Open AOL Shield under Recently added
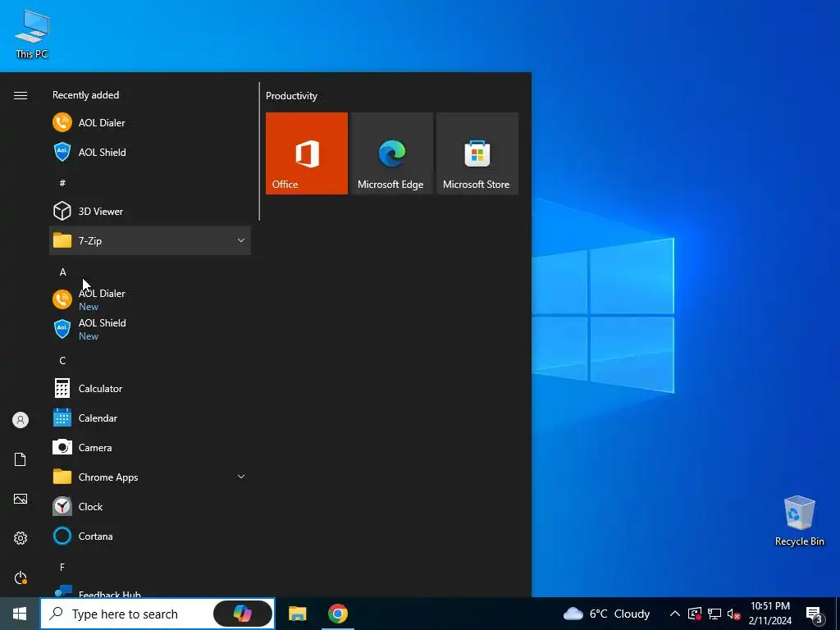 point(150,152)
